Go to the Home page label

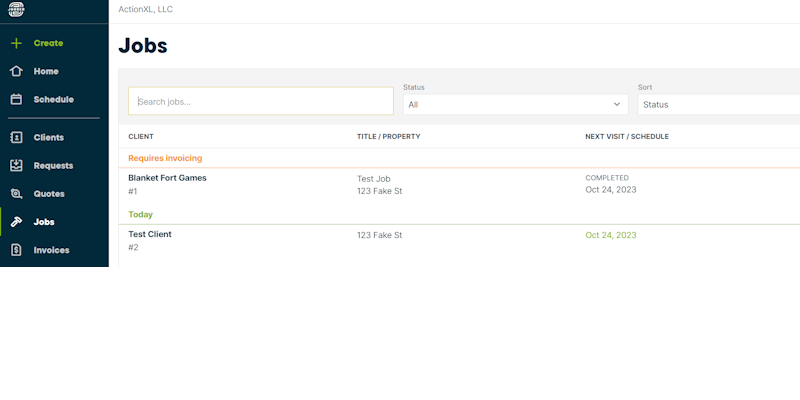click(46, 71)
